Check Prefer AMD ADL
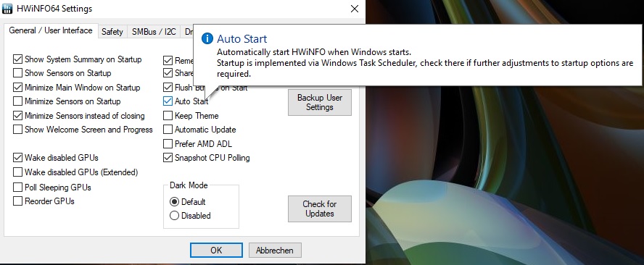This screenshot has height=265, width=644. (x=168, y=144)
